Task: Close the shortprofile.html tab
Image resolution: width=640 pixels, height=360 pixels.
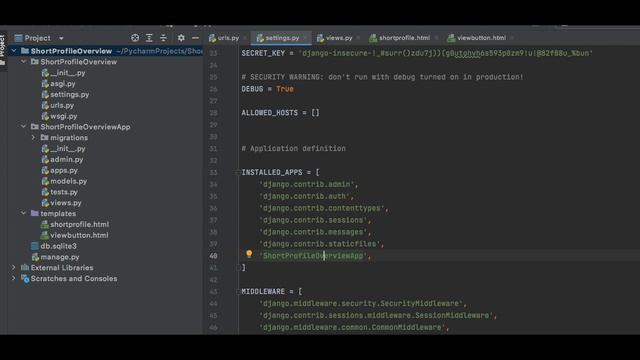Action: (x=436, y=38)
